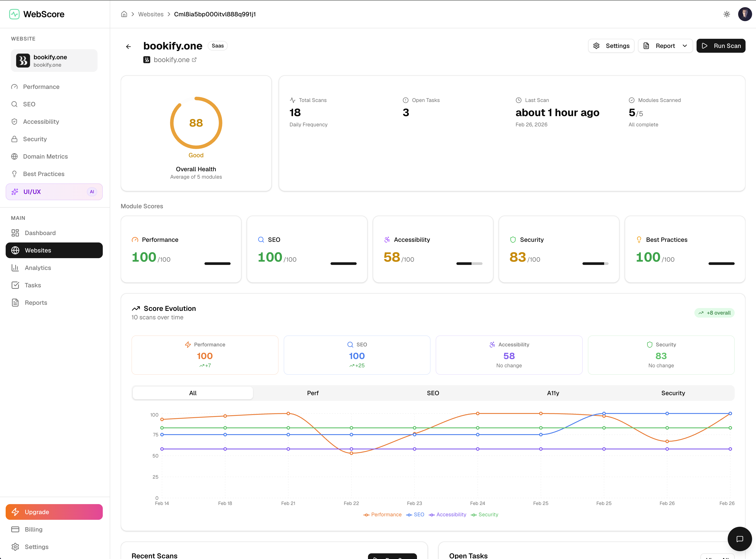This screenshot has width=756, height=559.
Task: Open the Analytics panel
Action: point(38,268)
